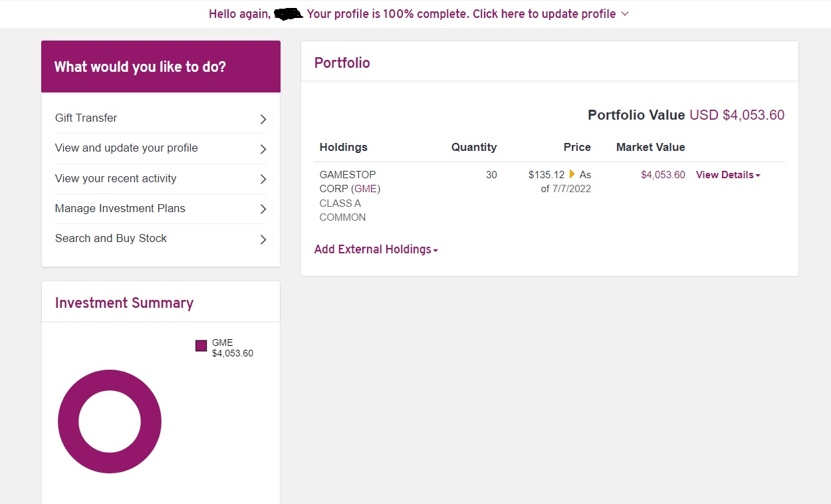This screenshot has width=831, height=504.
Task: Open Manage Investment Plans
Action: [x=120, y=208]
